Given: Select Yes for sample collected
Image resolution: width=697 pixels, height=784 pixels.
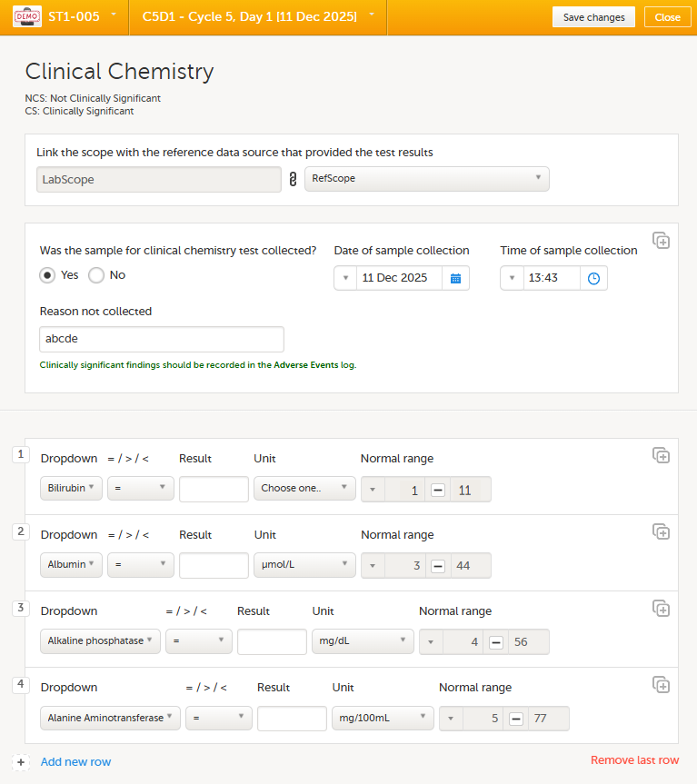Looking at the screenshot, I should coord(48,275).
